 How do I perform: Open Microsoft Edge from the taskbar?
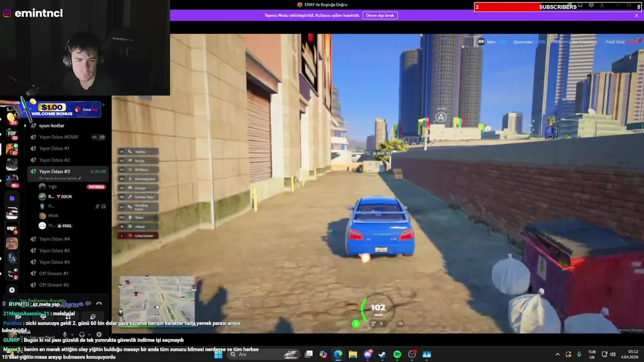click(x=338, y=354)
